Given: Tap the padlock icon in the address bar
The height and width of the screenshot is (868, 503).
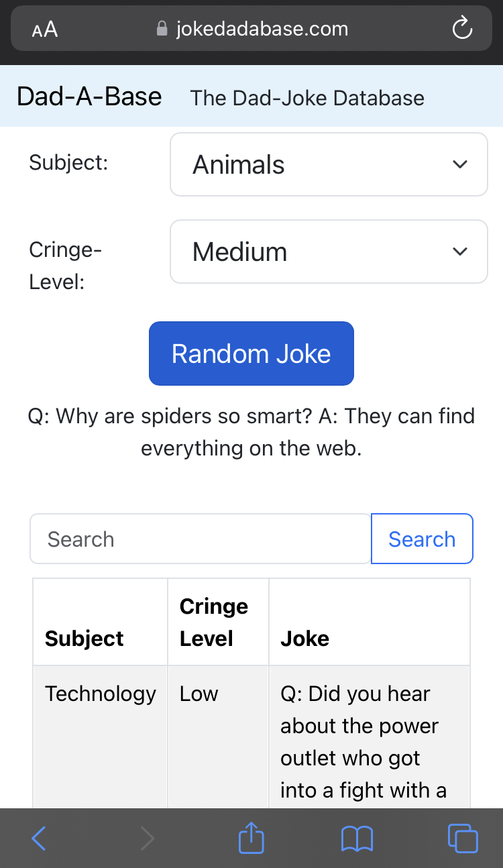Looking at the screenshot, I should [161, 28].
